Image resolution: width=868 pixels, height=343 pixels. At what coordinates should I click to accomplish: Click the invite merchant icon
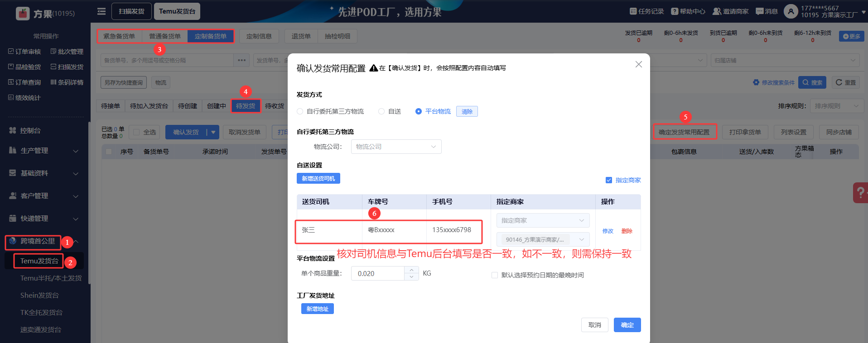pyautogui.click(x=717, y=11)
